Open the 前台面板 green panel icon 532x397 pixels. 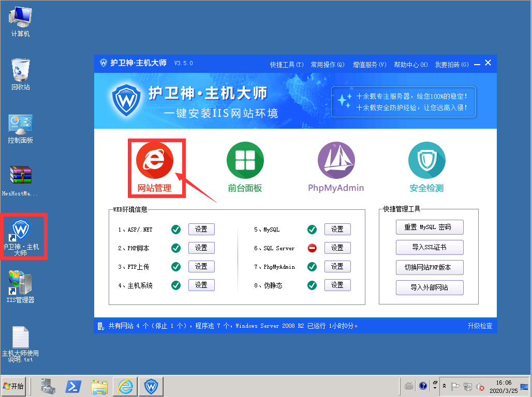[x=245, y=161]
